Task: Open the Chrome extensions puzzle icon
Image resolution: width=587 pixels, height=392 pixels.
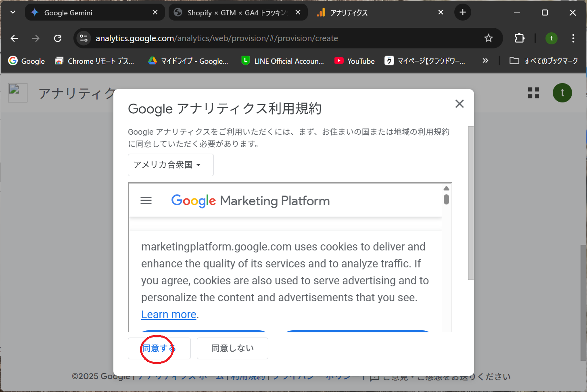Action: tap(520, 38)
